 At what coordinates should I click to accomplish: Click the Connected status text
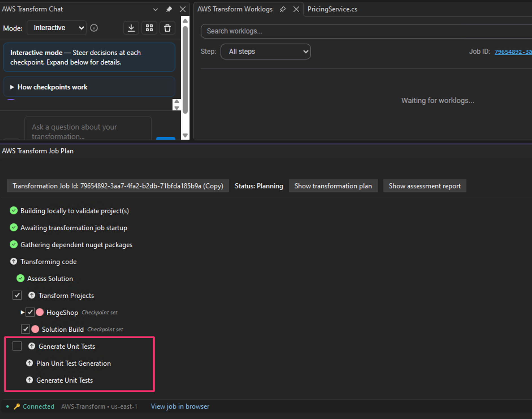(38, 406)
